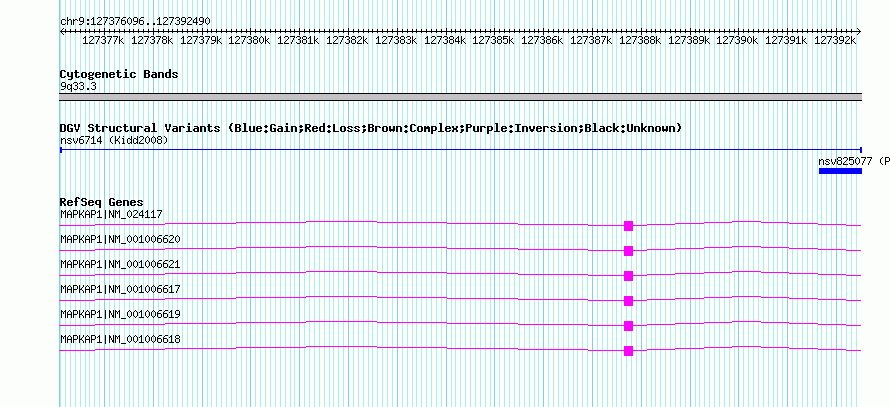Click the 127386k ruler tick label
890x407 pixels.
pos(542,40)
